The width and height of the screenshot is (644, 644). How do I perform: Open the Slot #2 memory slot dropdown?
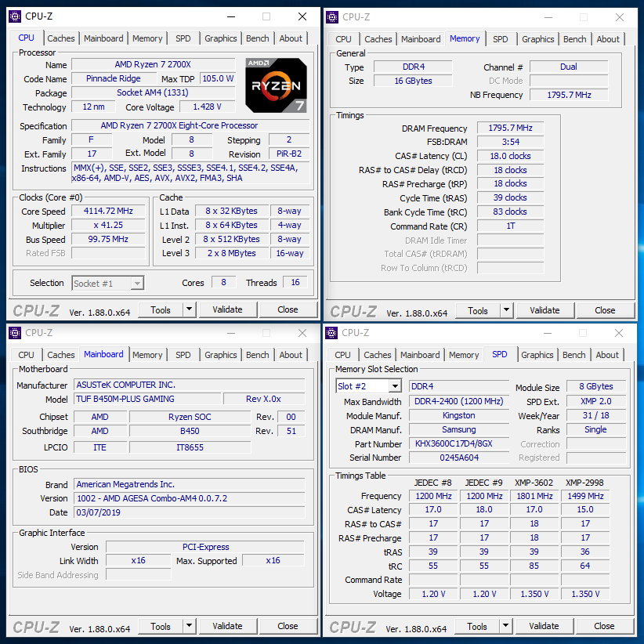pyautogui.click(x=395, y=386)
